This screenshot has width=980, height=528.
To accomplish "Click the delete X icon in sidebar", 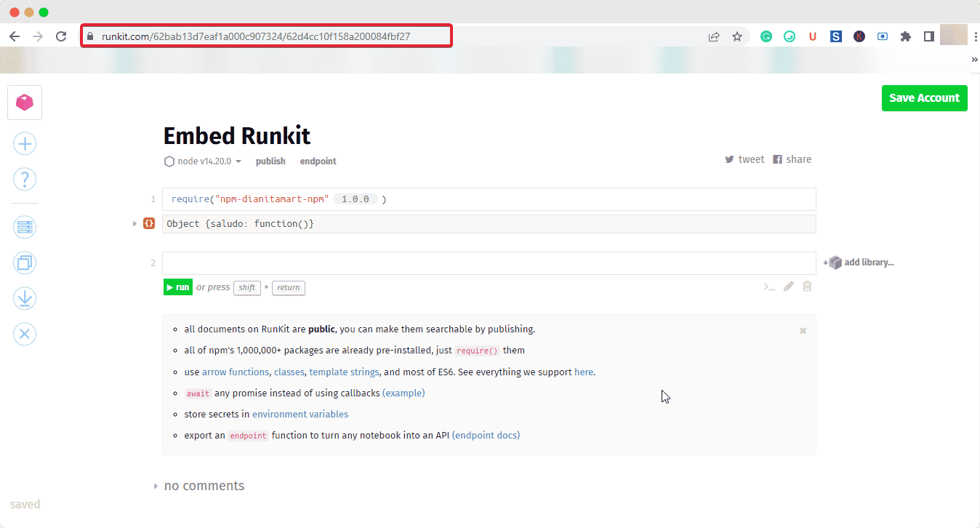I will (25, 334).
